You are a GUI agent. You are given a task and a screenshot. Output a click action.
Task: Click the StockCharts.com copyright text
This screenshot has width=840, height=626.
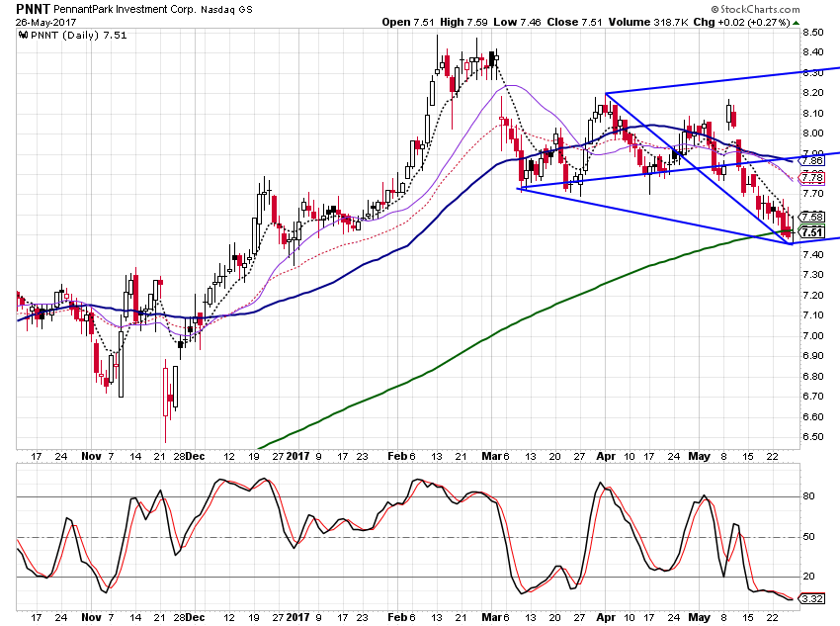755,9
